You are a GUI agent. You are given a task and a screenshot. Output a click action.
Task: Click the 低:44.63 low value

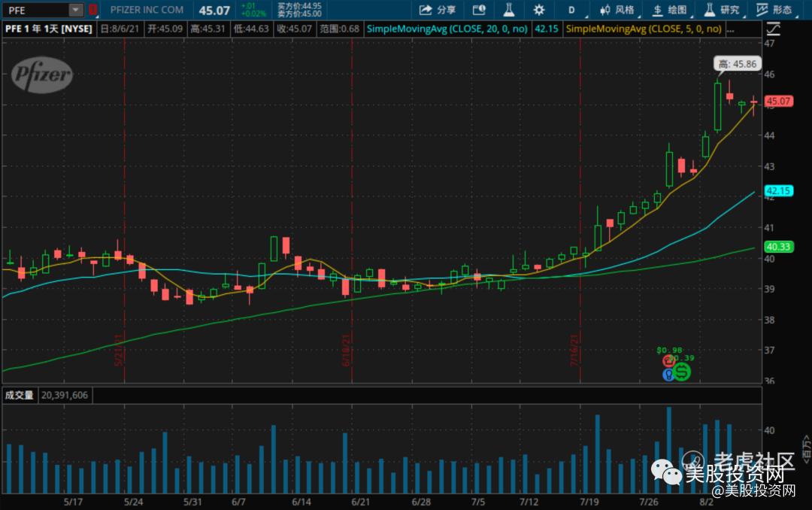251,29
